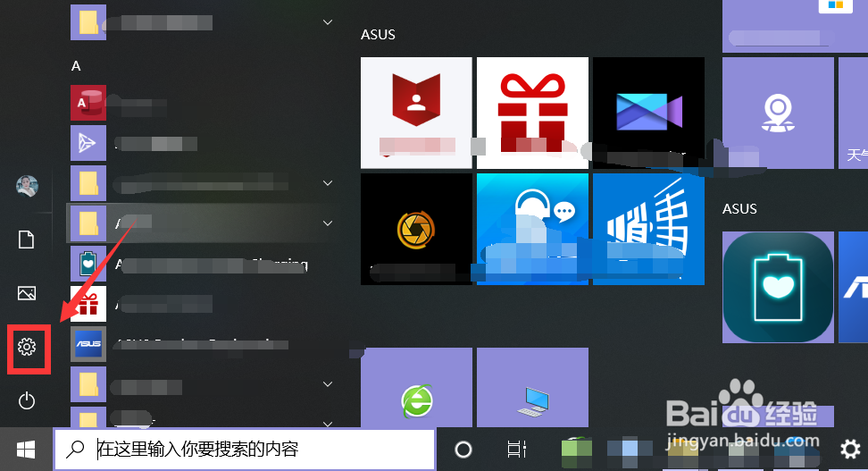The image size is (868, 471).
Task: Click the user account avatar in the left rail
Action: [x=27, y=186]
